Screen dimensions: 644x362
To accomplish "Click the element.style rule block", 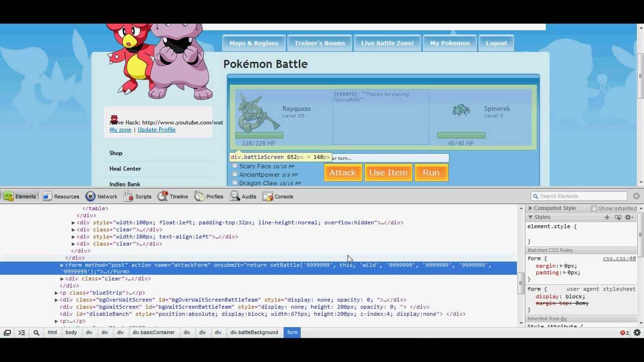I will pos(582,234).
